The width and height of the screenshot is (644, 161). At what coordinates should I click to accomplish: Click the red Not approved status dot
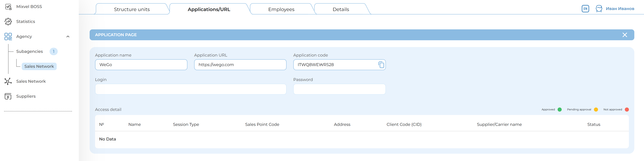[x=627, y=110]
